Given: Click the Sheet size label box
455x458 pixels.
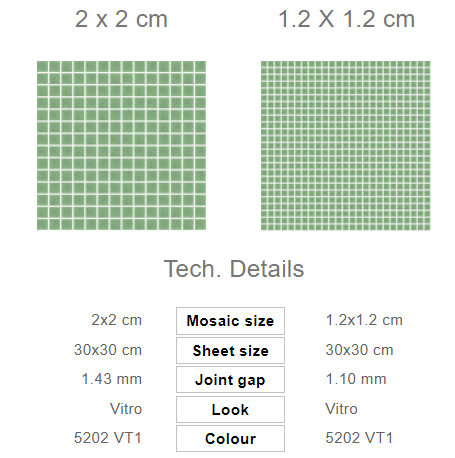Looking at the screenshot, I should click(x=230, y=350).
